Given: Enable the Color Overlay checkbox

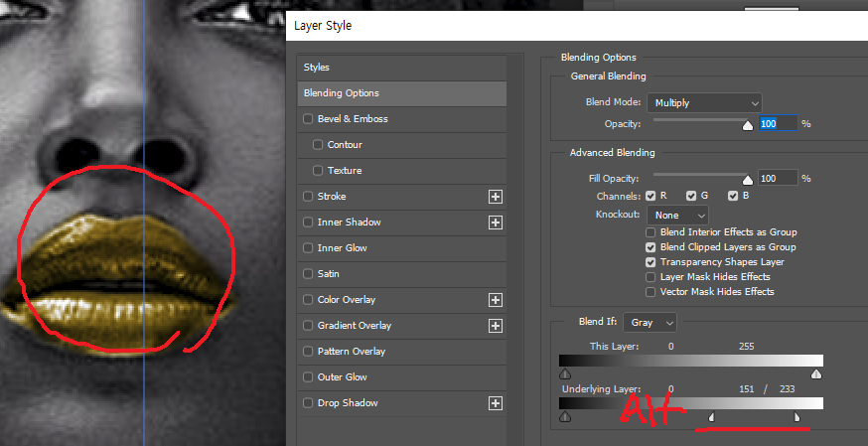Looking at the screenshot, I should (308, 300).
